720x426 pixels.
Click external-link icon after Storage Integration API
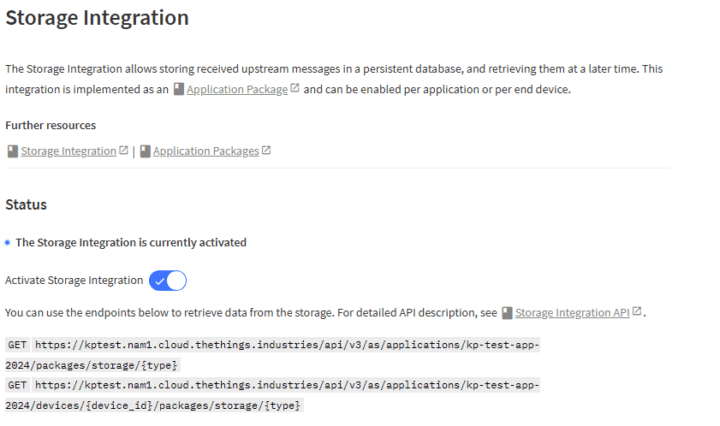pos(637,312)
